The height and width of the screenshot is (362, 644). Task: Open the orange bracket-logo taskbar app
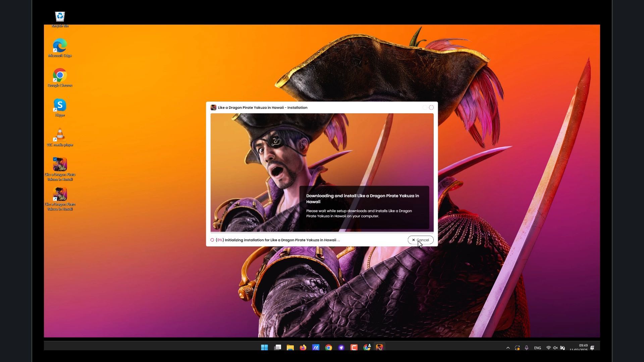pos(354,348)
